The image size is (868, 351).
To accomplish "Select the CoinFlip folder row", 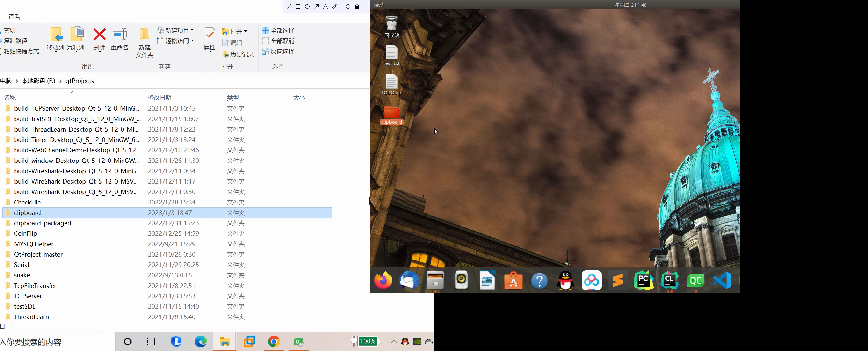I will [167, 233].
